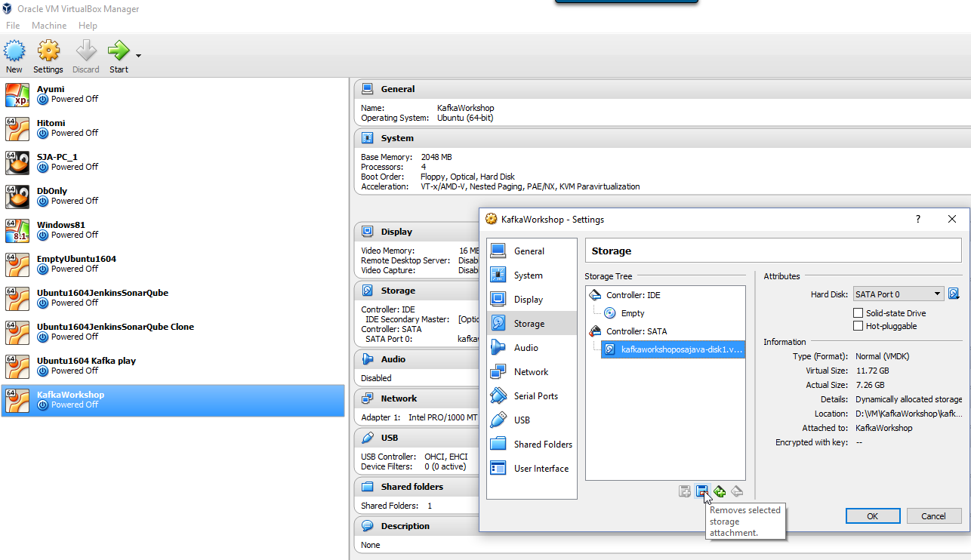Select Controller: IDE in Storage Tree

click(665, 295)
